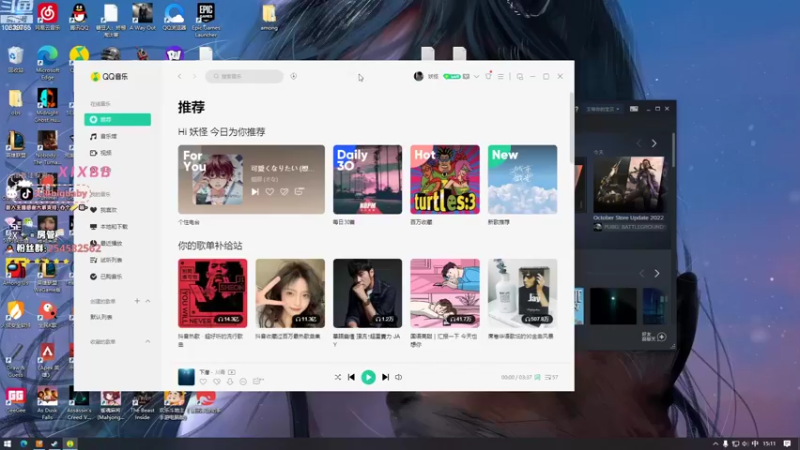
Task: Open the Windows Start menu
Action: click(x=7, y=444)
